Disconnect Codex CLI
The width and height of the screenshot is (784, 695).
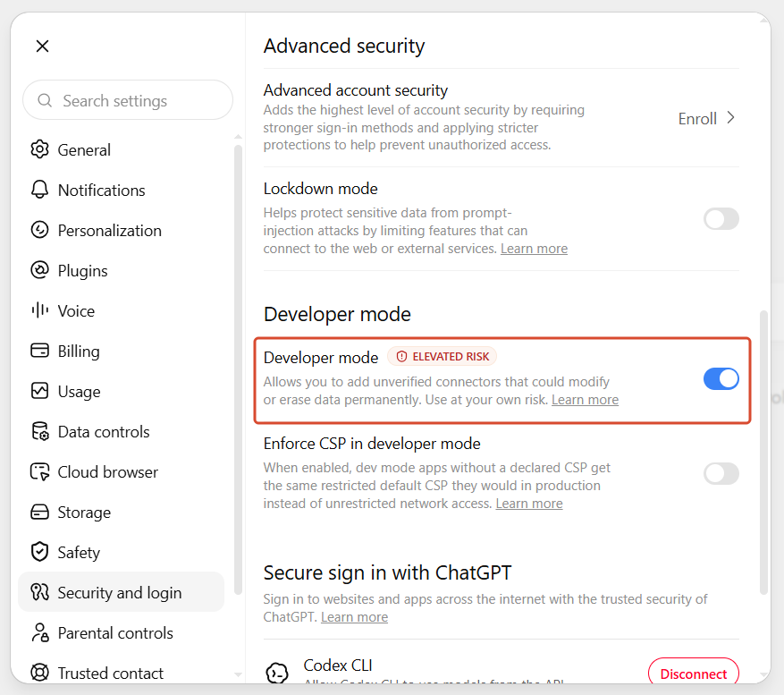tap(693, 674)
